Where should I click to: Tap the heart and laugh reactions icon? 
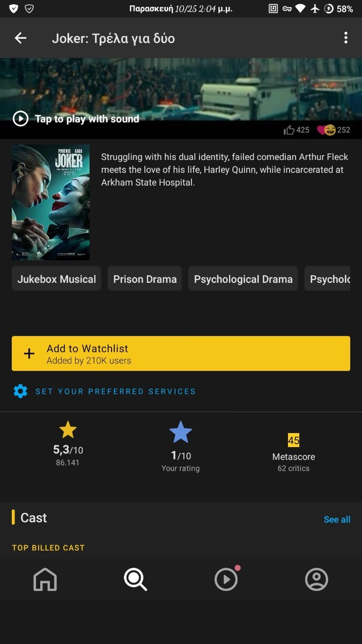point(326,130)
